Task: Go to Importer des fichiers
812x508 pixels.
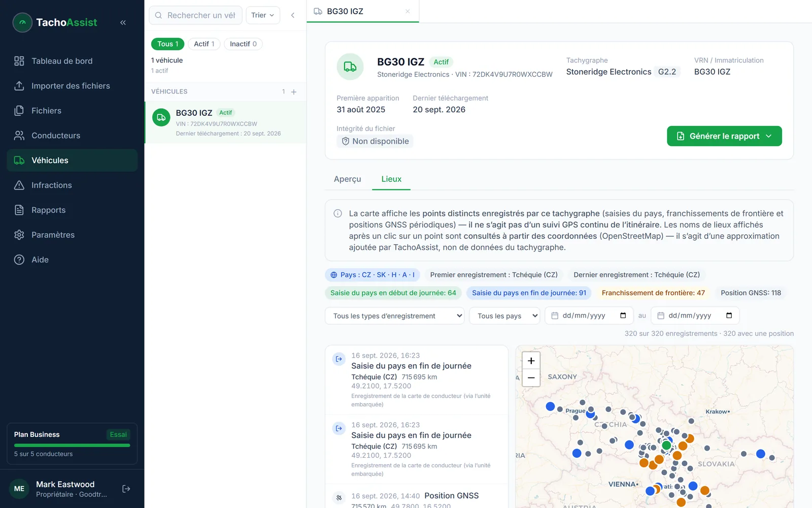Action: (x=72, y=86)
